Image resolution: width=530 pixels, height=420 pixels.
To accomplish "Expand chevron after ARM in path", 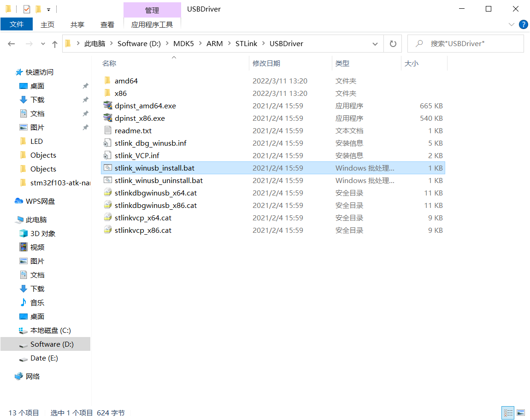I will tap(229, 43).
